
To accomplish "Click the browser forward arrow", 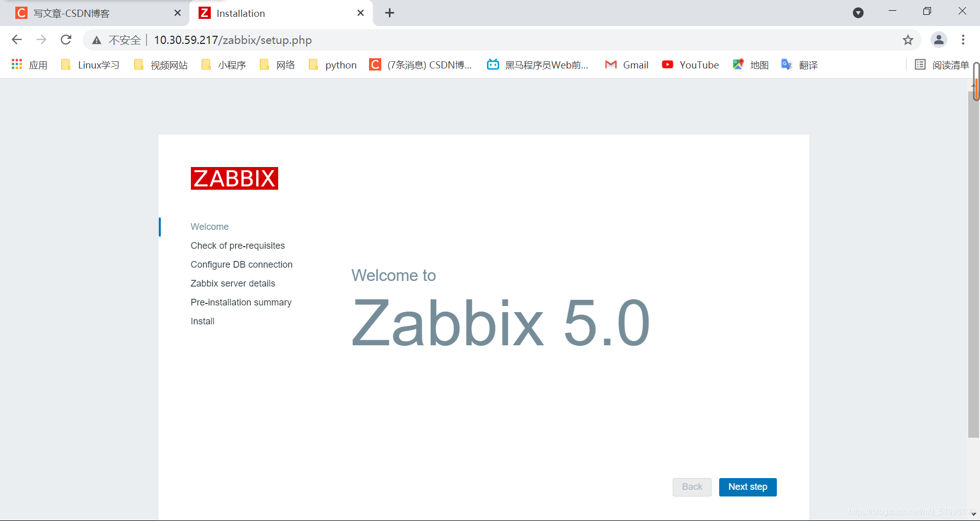I will point(41,40).
